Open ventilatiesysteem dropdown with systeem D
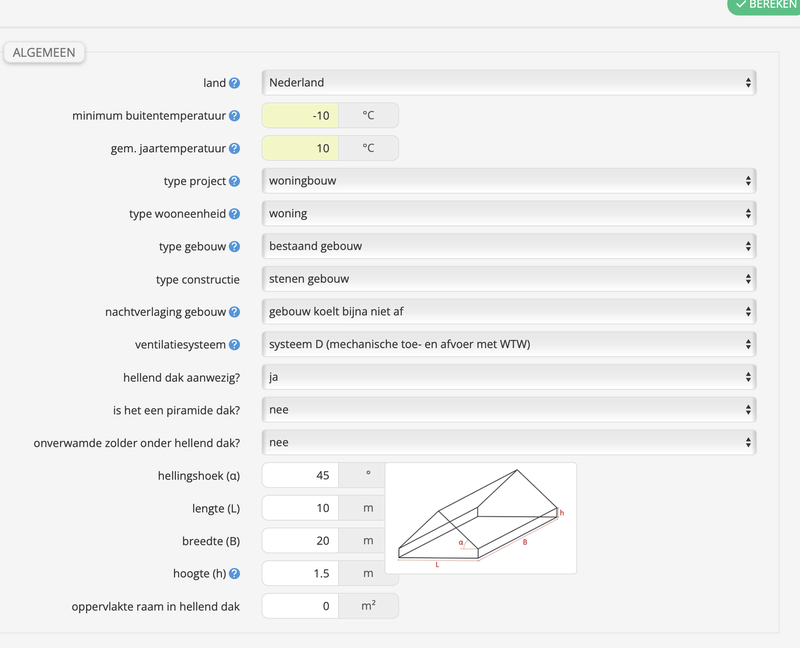The image size is (800, 648). (508, 345)
